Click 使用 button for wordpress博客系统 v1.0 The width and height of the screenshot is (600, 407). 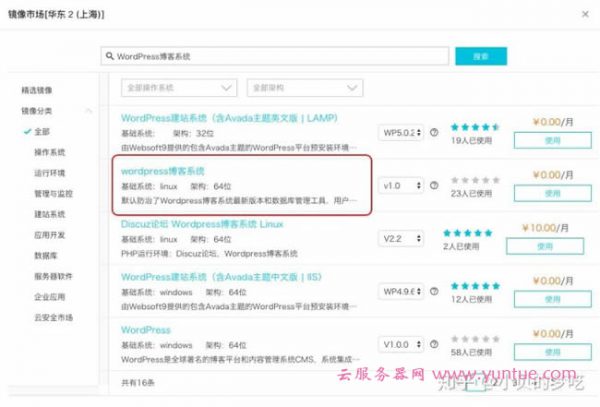click(x=552, y=193)
